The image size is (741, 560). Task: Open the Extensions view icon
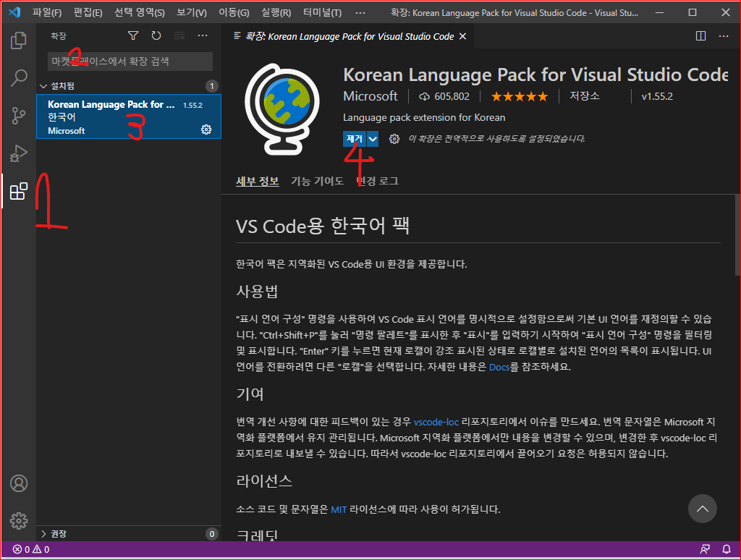pyautogui.click(x=18, y=191)
